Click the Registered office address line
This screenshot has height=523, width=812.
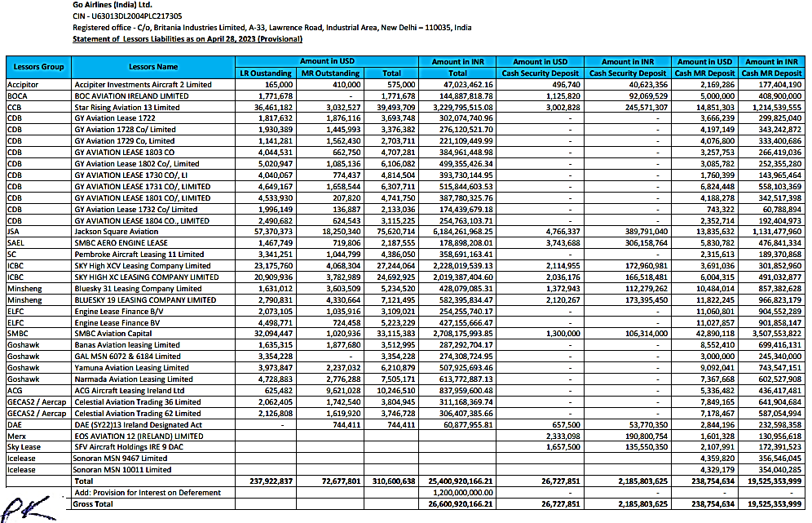click(271, 28)
